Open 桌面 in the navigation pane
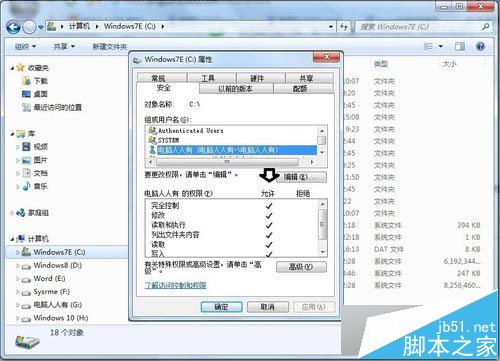 41,94
